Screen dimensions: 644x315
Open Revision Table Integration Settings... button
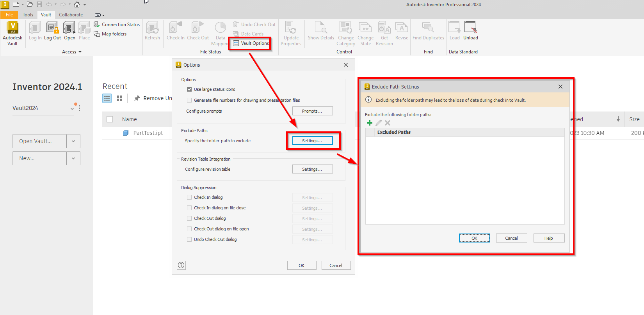tap(312, 169)
